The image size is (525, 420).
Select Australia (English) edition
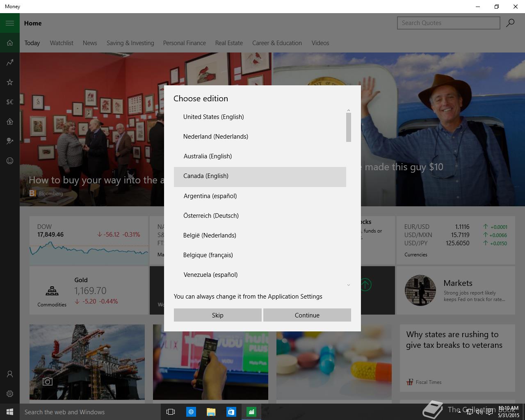(x=260, y=156)
